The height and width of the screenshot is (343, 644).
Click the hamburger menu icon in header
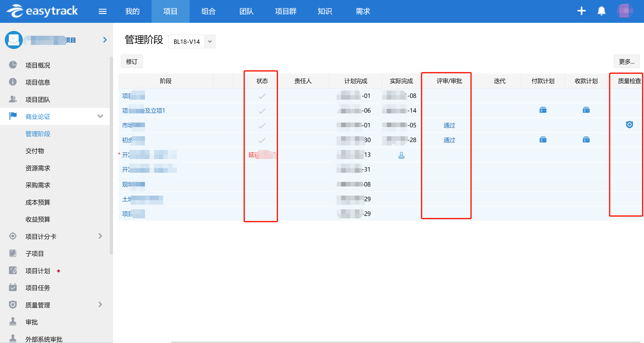click(102, 11)
